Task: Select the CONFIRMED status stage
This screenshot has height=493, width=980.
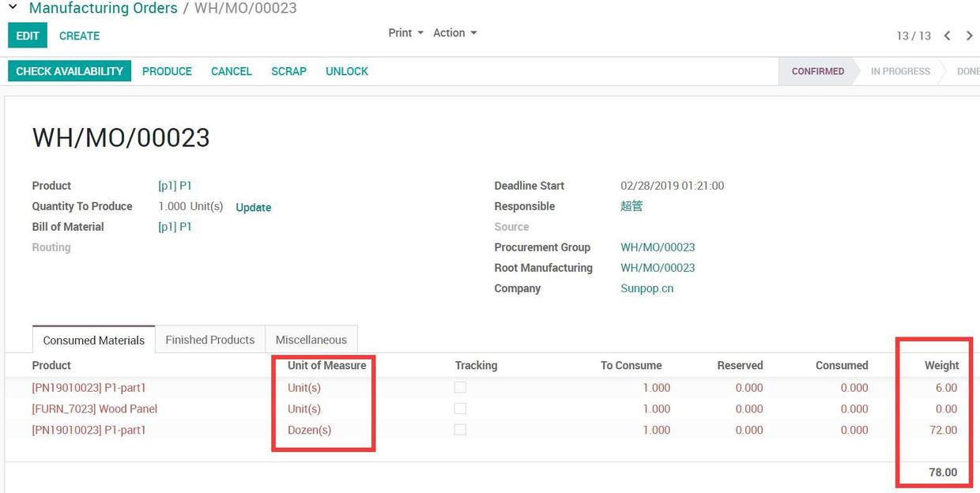Action: click(x=818, y=71)
